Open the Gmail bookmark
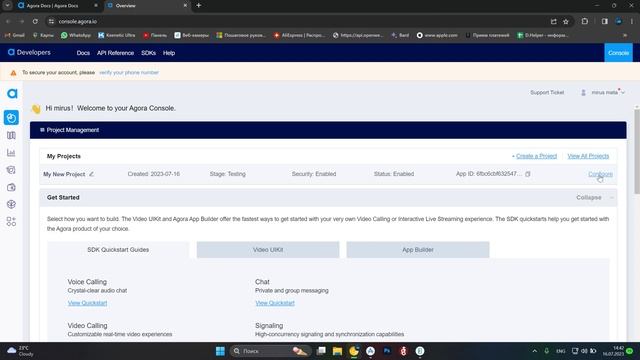 click(15, 35)
